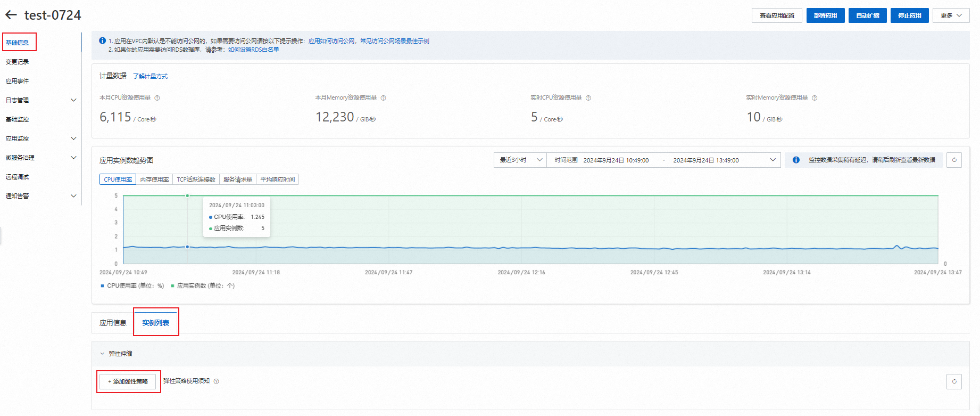Expand 应用监控 in the sidebar
Viewport: 980px width, 416px height.
click(73, 138)
